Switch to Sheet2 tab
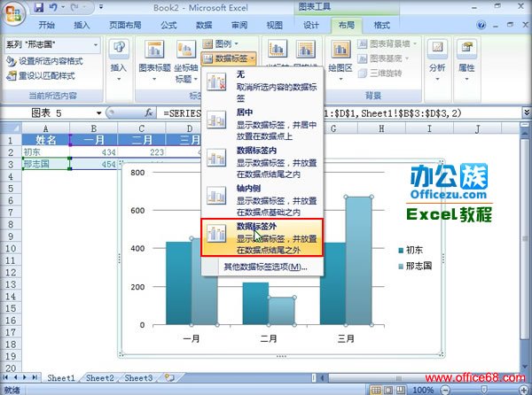The image size is (532, 395). click(99, 377)
